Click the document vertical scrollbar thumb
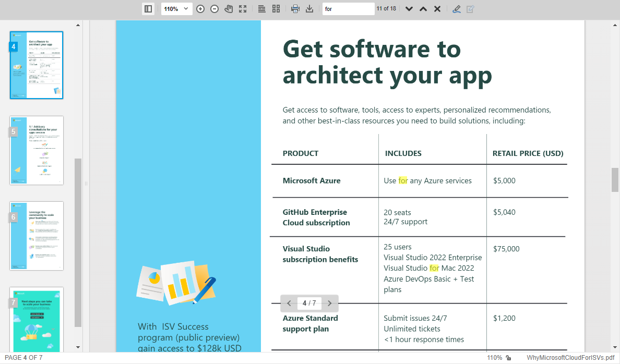 [615, 179]
